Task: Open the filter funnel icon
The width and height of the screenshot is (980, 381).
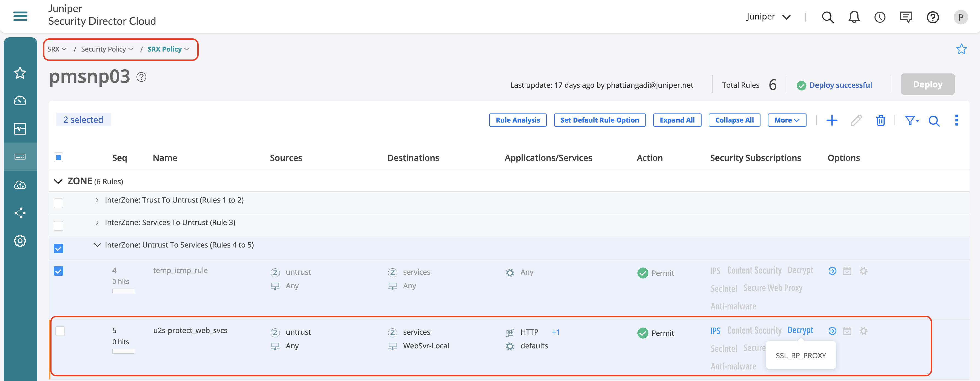Action: [911, 120]
